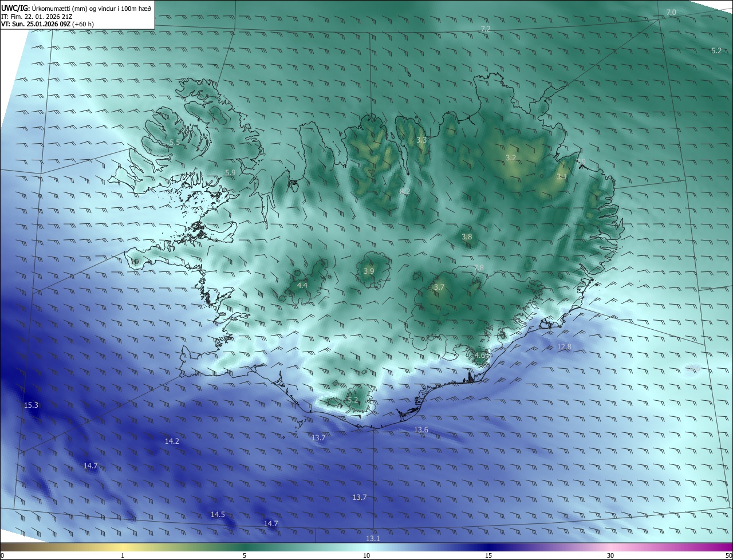The image size is (733, 560).
Task: Click the 3.3 value label
Action: (x=421, y=140)
